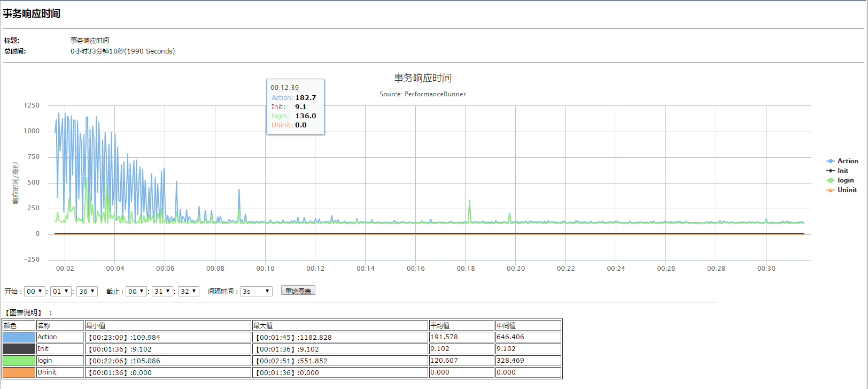Expand the end second dropdown showing 32

click(188, 292)
